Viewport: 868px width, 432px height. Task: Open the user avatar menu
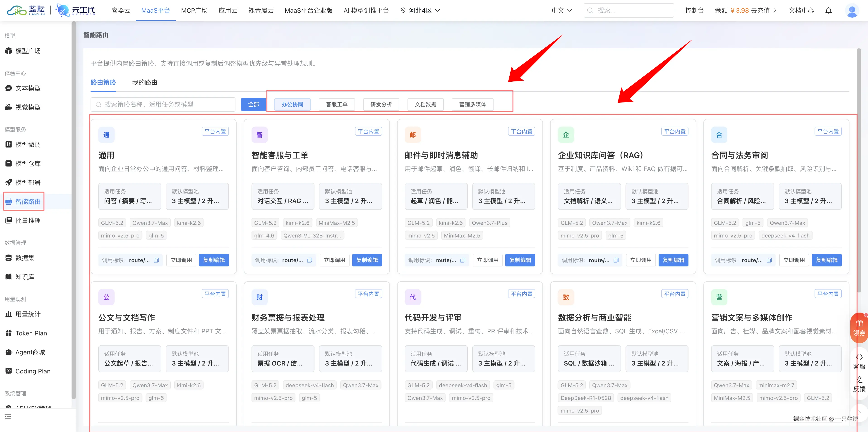(x=852, y=11)
